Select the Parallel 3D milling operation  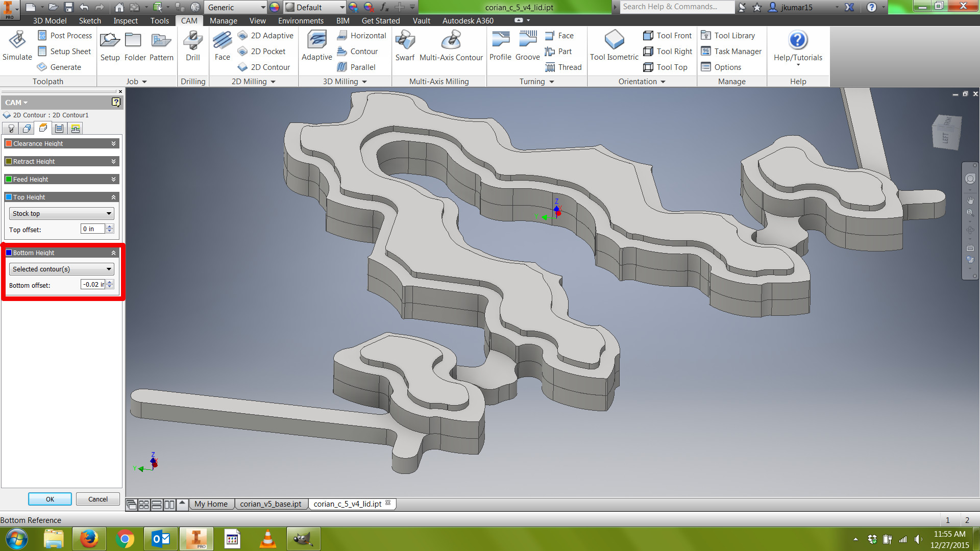pyautogui.click(x=356, y=67)
